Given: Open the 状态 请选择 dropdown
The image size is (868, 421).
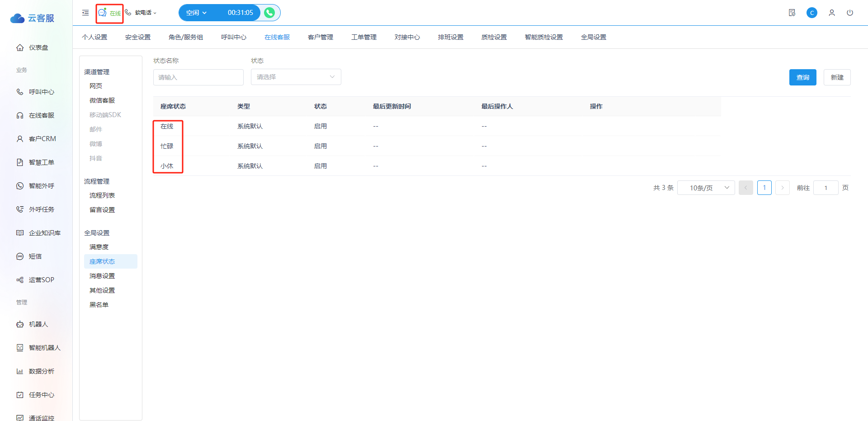Looking at the screenshot, I should pyautogui.click(x=296, y=77).
